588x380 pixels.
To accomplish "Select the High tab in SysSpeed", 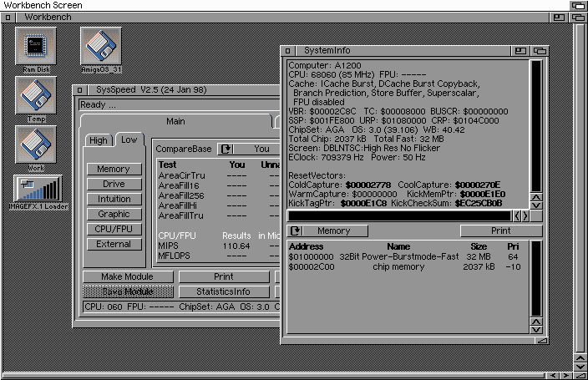I will 99,140.
